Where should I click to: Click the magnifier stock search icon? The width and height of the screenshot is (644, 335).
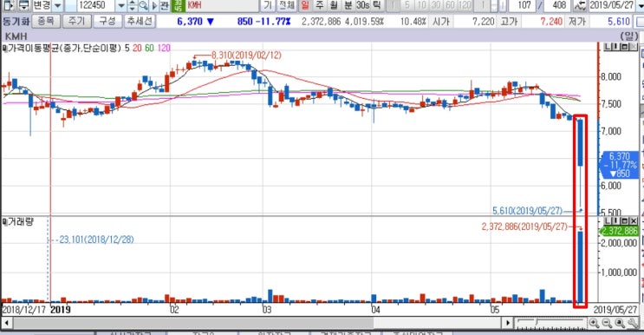coord(143,5)
